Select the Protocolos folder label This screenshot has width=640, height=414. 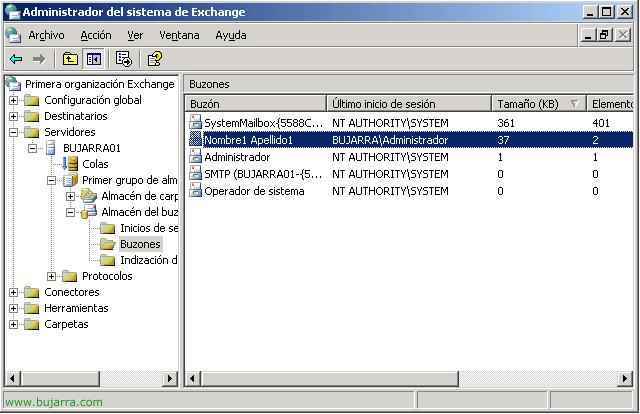[x=107, y=276]
